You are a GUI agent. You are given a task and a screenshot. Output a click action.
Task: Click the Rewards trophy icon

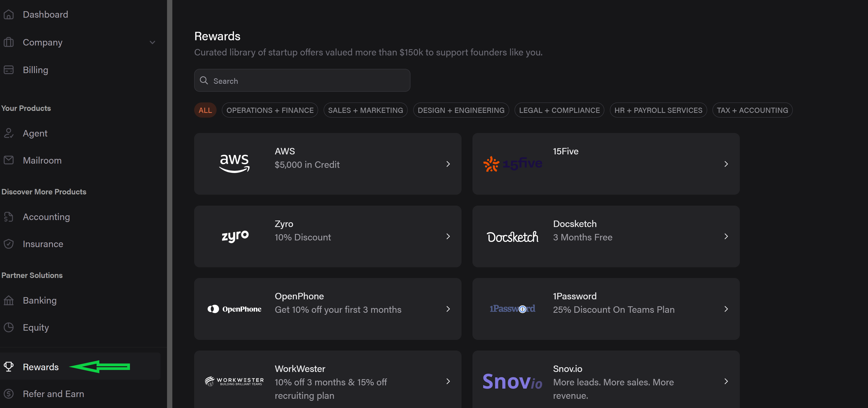(9, 366)
